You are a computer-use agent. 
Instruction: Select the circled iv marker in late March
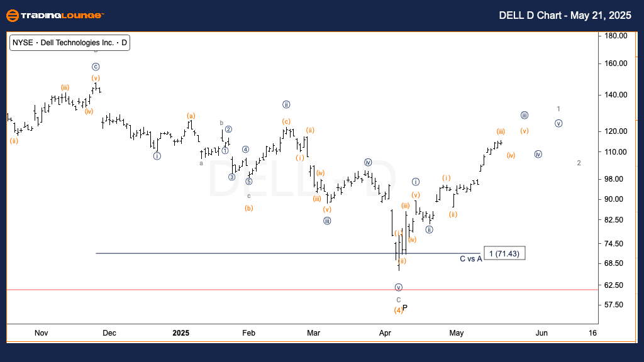coord(368,163)
